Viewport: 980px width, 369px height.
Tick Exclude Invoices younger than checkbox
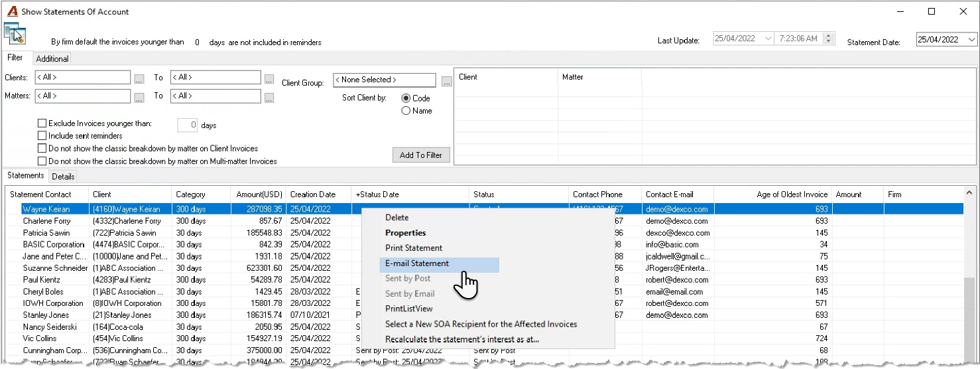coord(42,123)
